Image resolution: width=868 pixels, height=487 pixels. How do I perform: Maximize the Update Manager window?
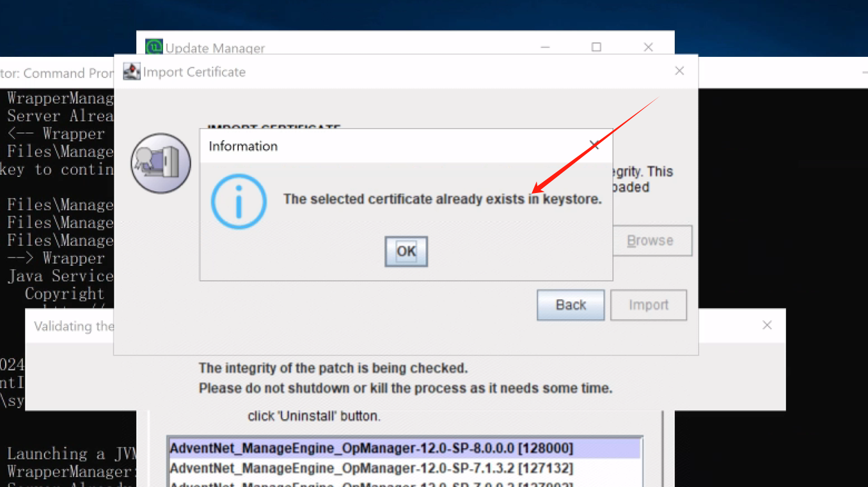click(596, 47)
